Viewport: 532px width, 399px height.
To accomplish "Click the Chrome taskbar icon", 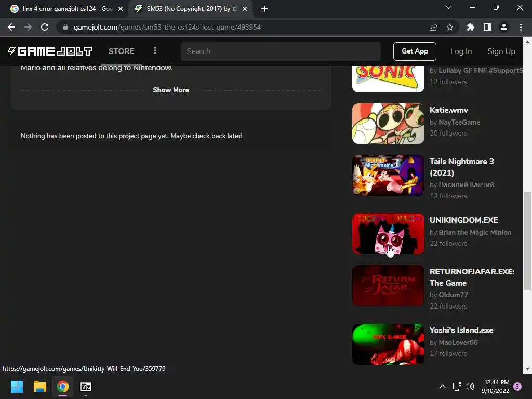I will pyautogui.click(x=63, y=387).
